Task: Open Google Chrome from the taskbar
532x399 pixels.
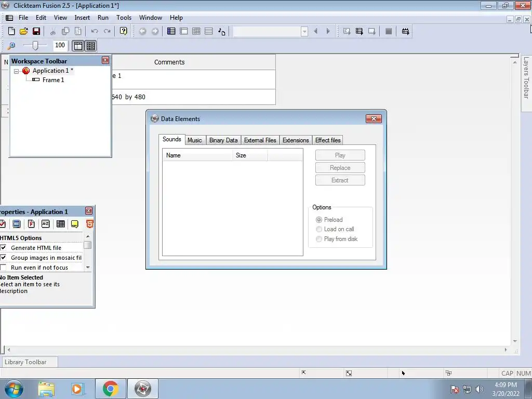Action: pyautogui.click(x=111, y=389)
